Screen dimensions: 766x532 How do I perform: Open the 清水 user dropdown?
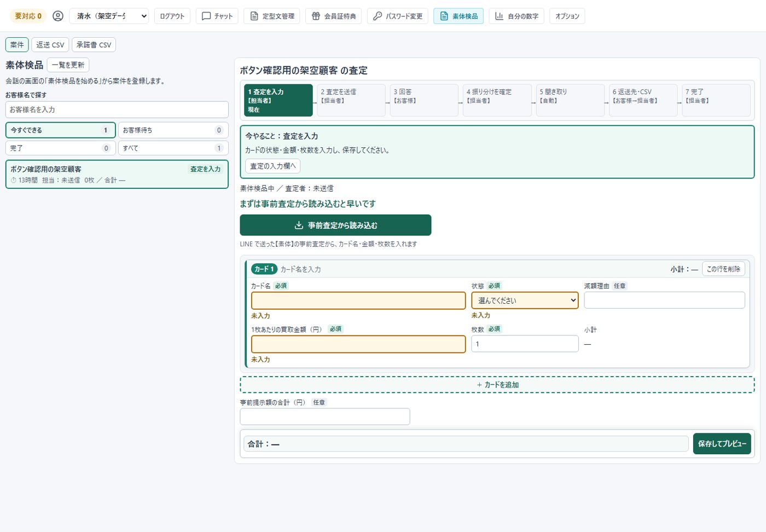[109, 16]
